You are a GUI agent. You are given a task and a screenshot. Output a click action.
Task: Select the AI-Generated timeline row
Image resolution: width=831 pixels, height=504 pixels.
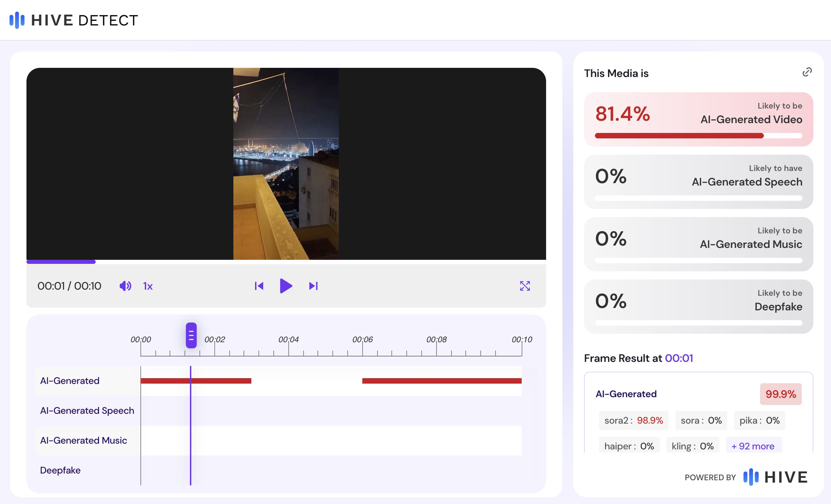pyautogui.click(x=70, y=381)
